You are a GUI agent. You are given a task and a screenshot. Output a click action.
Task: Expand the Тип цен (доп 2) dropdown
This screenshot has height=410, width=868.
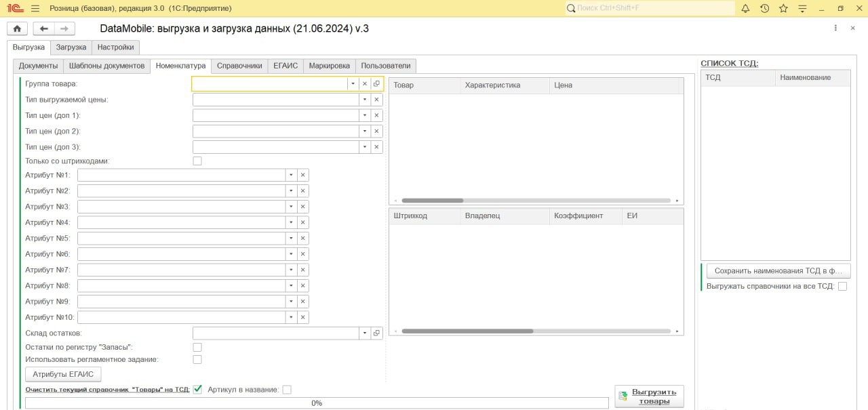point(364,131)
